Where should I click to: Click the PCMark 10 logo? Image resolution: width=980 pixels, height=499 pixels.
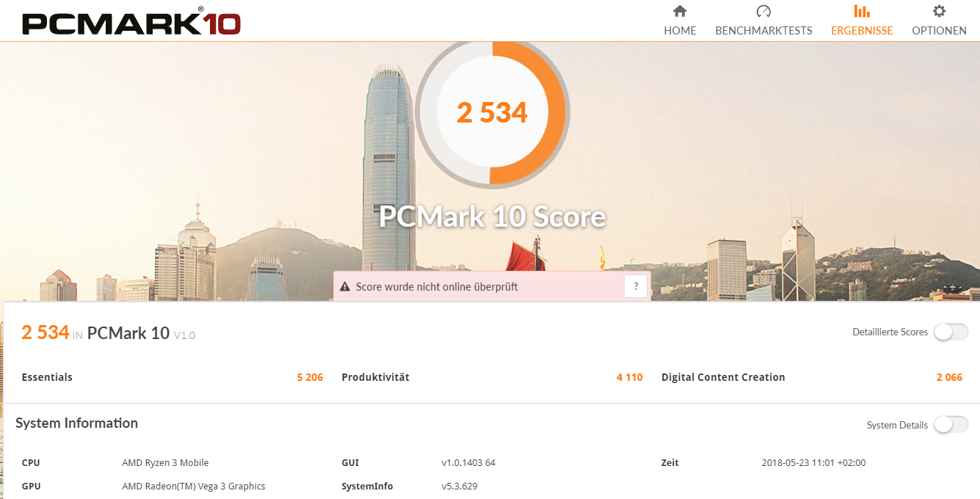[x=131, y=21]
